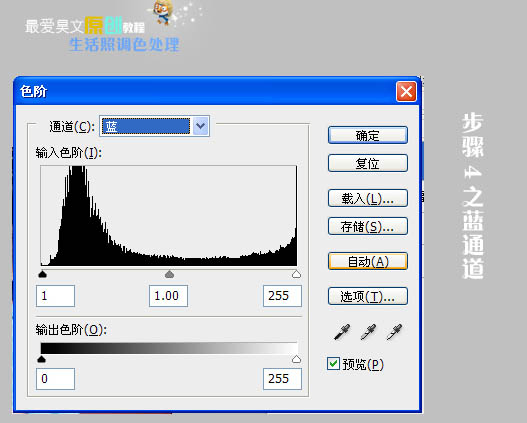Viewport: 527px width, 423px height.
Task: Click the 蓝 channel combo box
Action: 154,126
